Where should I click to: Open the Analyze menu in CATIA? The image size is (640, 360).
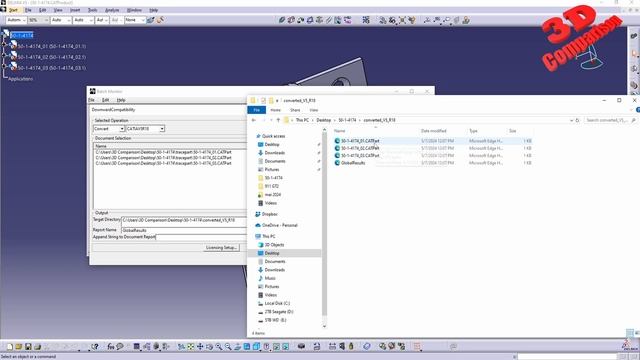tap(112, 10)
